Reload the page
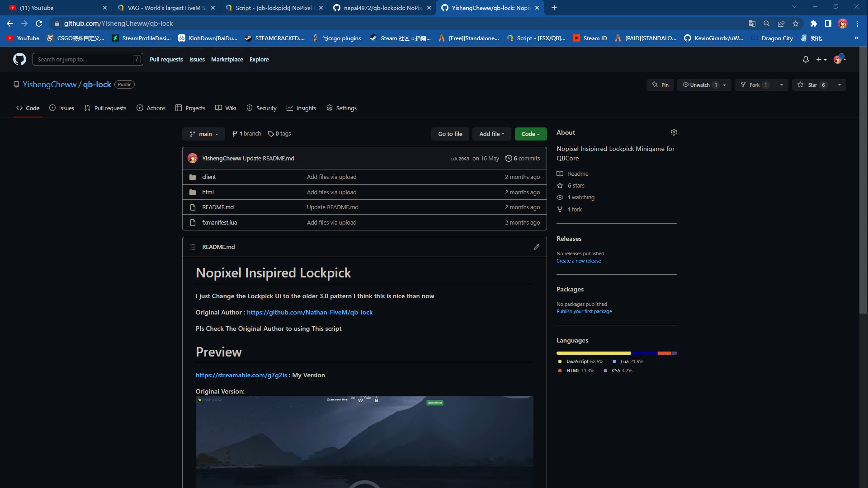This screenshot has height=488, width=868. (39, 23)
